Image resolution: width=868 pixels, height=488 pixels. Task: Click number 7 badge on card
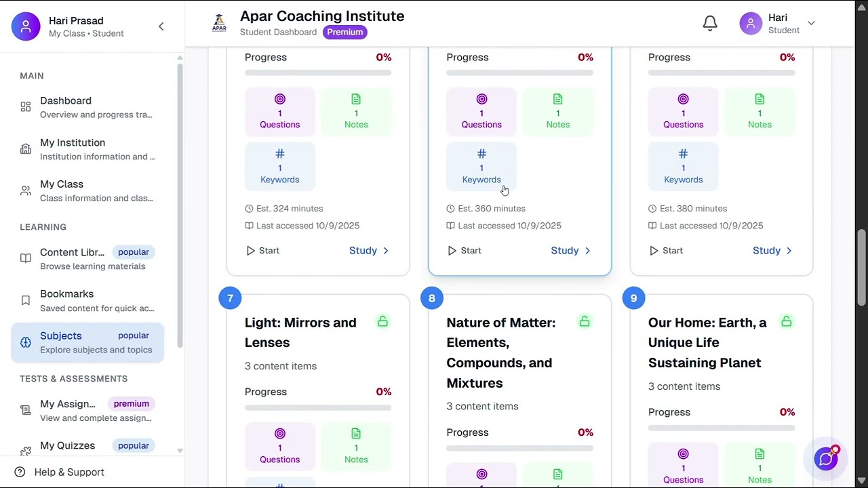pyautogui.click(x=230, y=298)
